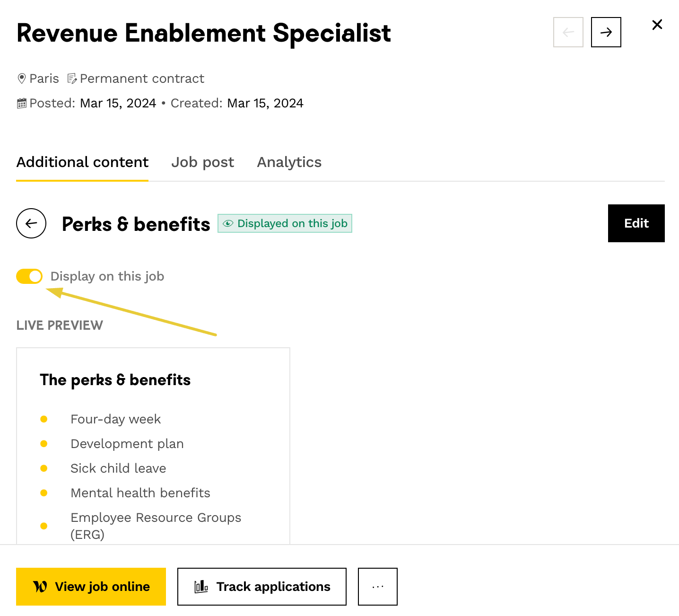Screen dimensions: 679x616
Task: Click the Displayed on this job badge
Action: 285,223
